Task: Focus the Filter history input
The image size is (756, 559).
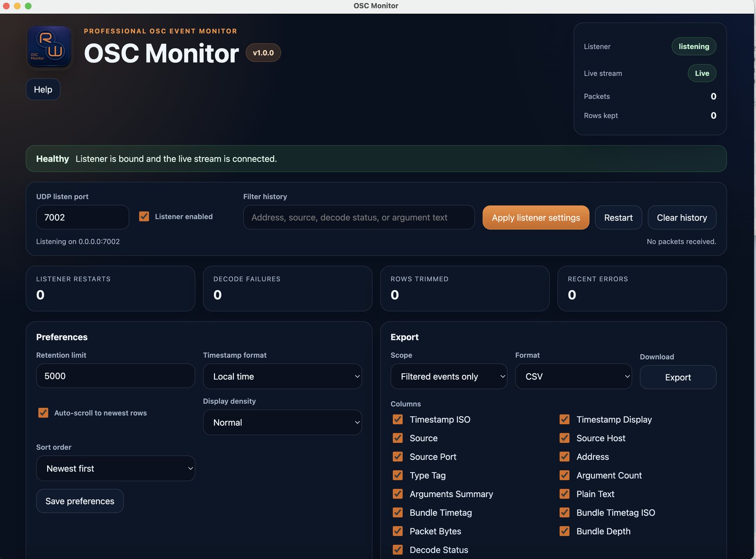Action: click(x=359, y=217)
